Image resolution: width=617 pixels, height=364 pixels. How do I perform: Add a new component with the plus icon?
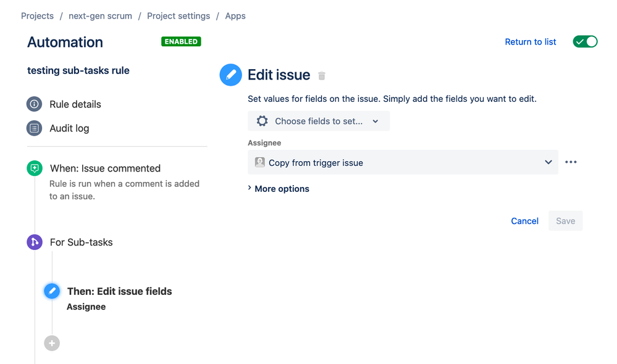pyautogui.click(x=52, y=343)
